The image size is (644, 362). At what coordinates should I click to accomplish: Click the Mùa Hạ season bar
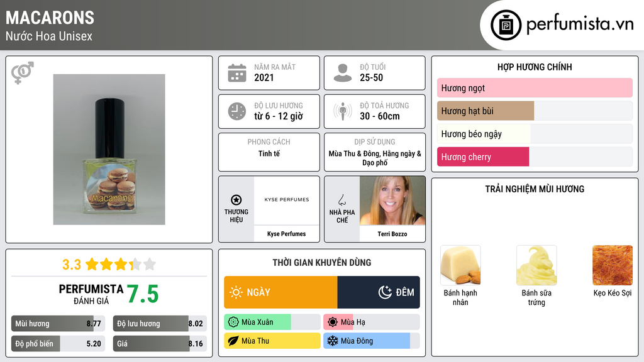pos(372,322)
